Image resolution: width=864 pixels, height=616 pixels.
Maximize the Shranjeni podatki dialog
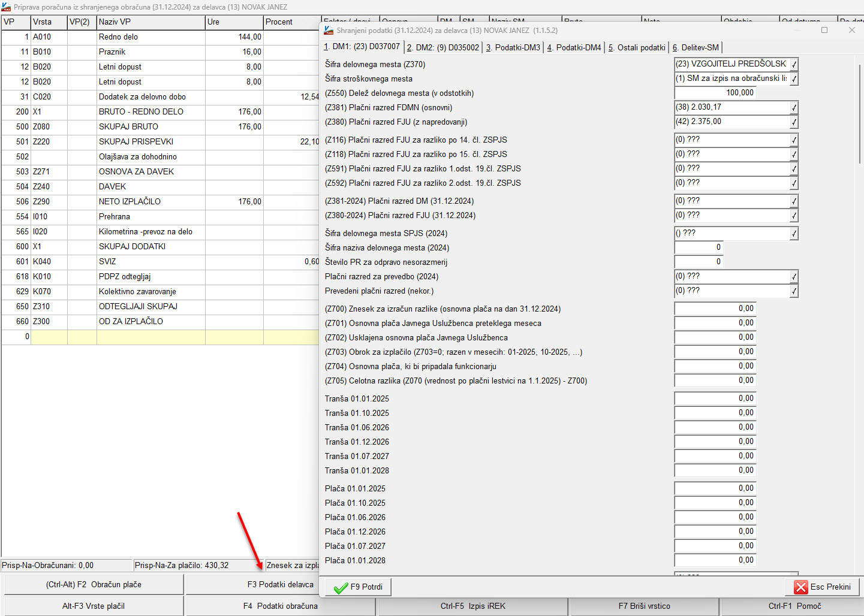point(824,30)
